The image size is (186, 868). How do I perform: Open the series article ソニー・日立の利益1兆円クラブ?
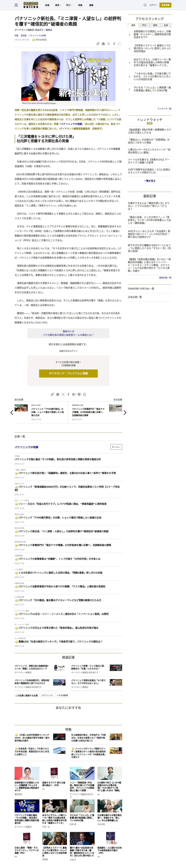(62, 504)
